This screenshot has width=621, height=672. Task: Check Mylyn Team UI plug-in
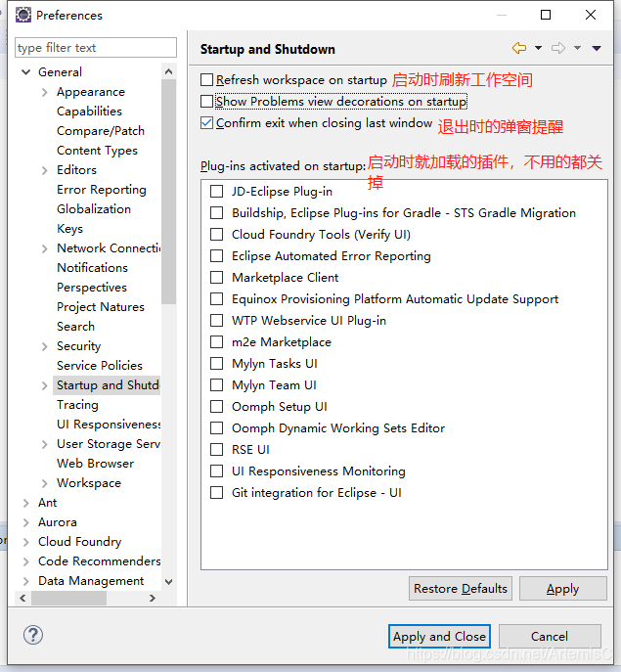pos(216,384)
